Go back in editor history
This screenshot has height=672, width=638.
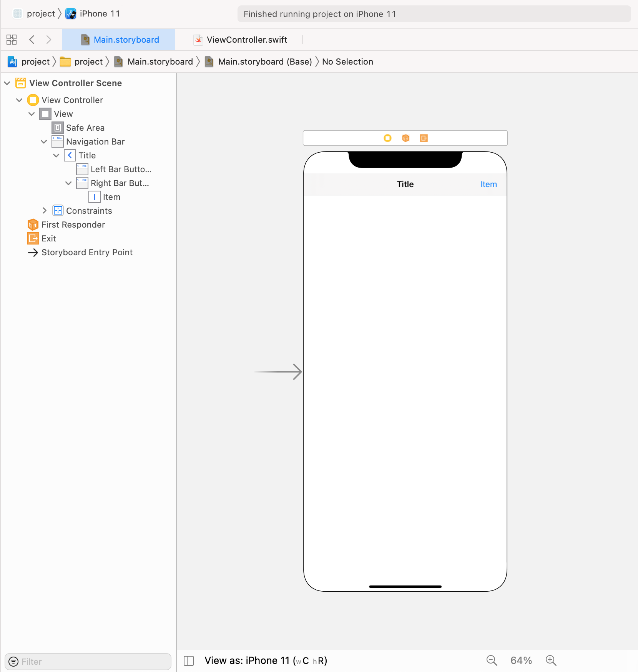[x=32, y=40]
